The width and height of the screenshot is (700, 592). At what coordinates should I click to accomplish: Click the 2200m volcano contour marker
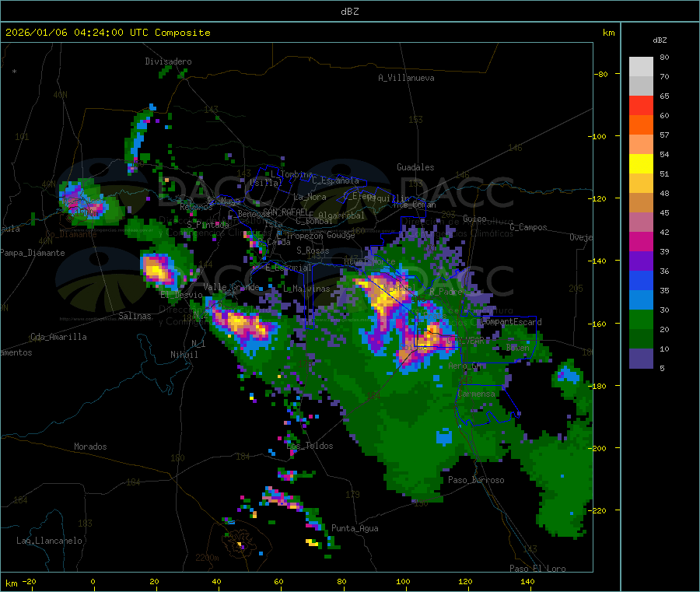click(207, 558)
